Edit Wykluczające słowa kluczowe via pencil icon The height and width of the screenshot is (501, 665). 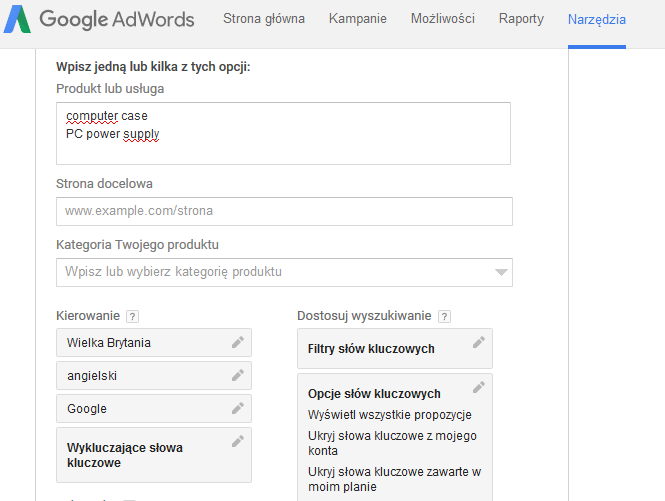(238, 441)
